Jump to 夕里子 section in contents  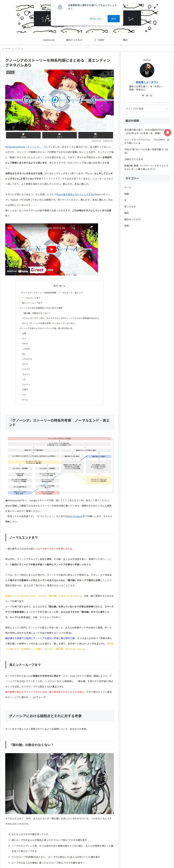point(25,390)
